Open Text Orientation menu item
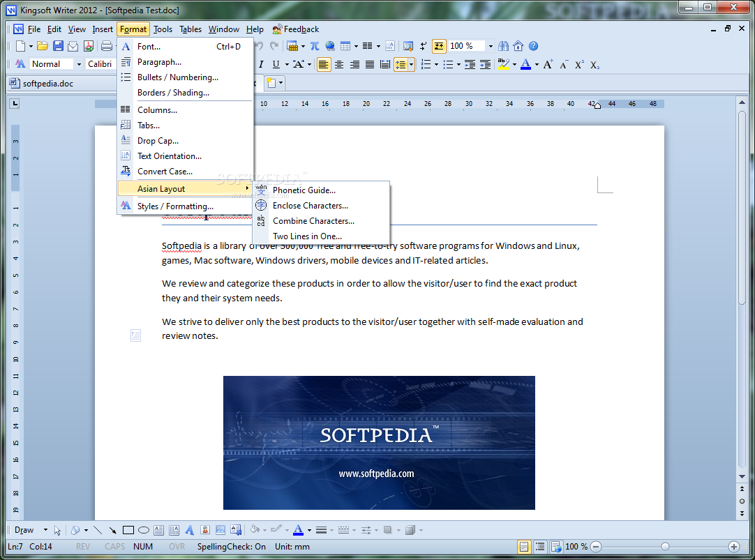The image size is (755, 560). (x=186, y=156)
